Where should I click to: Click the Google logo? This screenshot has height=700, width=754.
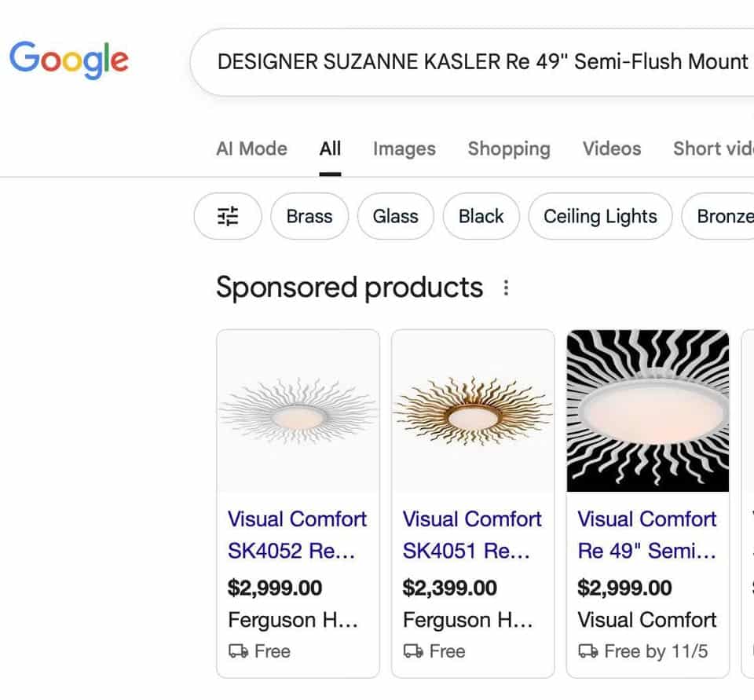pyautogui.click(x=68, y=60)
